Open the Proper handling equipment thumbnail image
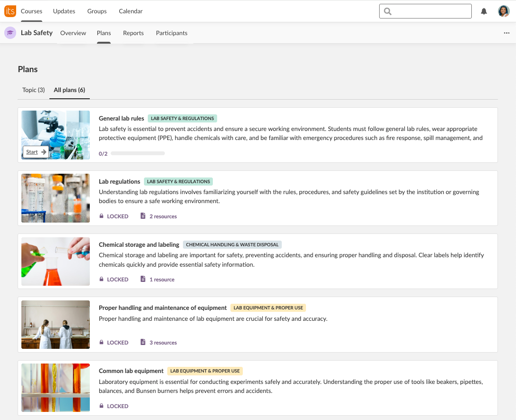The height and width of the screenshot is (420, 516). [x=56, y=325]
